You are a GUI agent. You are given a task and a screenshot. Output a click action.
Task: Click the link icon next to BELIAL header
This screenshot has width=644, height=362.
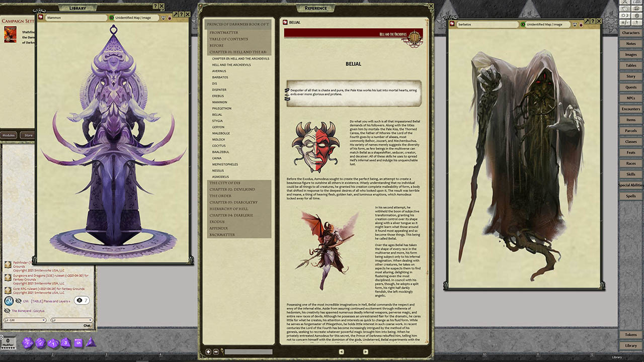(285, 23)
